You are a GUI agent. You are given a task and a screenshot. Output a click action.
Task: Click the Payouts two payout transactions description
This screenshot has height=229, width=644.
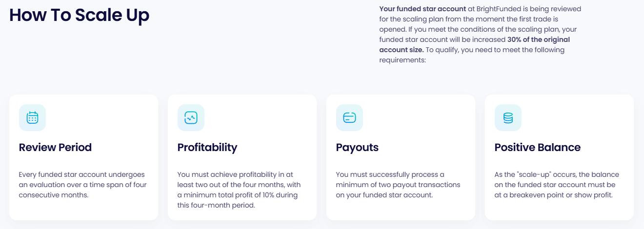point(398,185)
